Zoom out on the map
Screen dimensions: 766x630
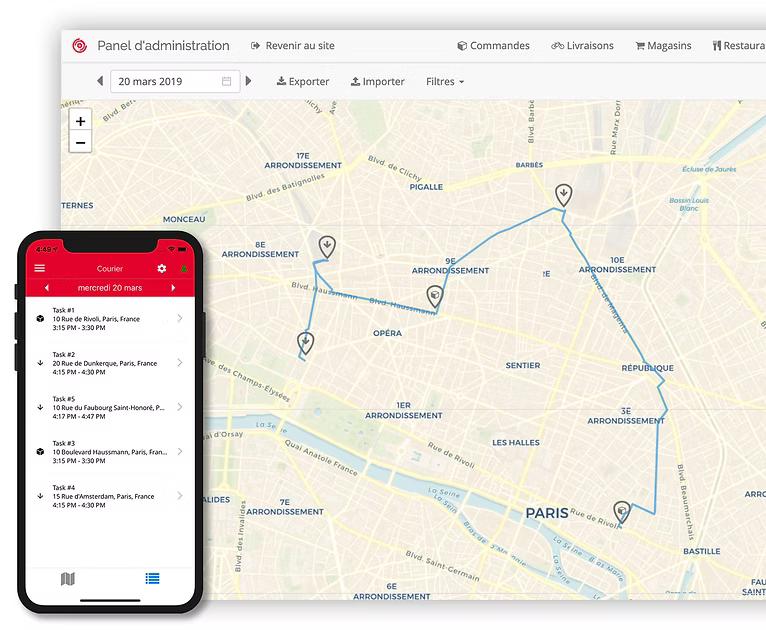click(80, 142)
